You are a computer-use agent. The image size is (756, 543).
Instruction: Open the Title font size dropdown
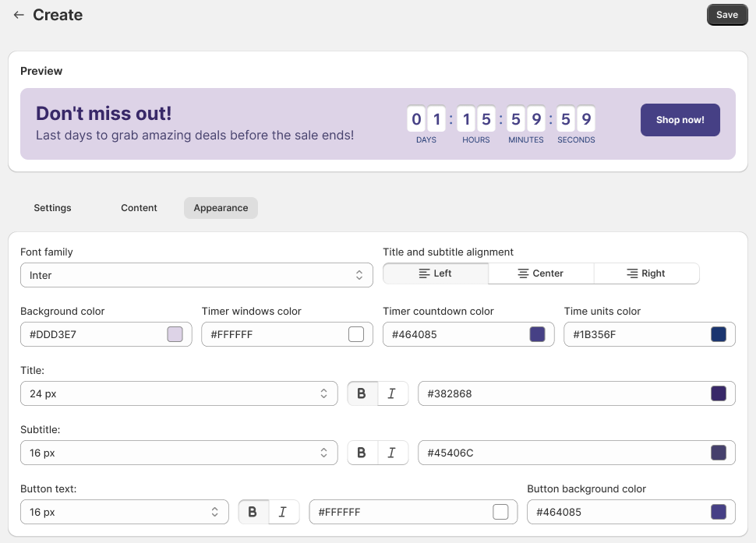[178, 394]
